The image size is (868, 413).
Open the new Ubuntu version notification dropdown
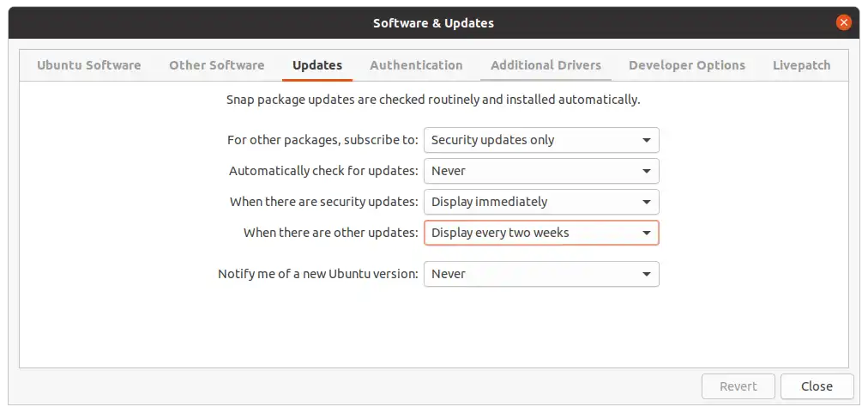pos(541,274)
